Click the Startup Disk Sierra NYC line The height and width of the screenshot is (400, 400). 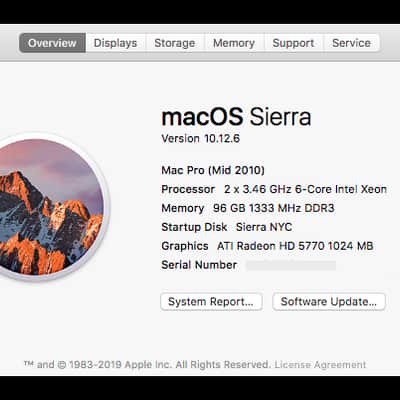(x=227, y=227)
